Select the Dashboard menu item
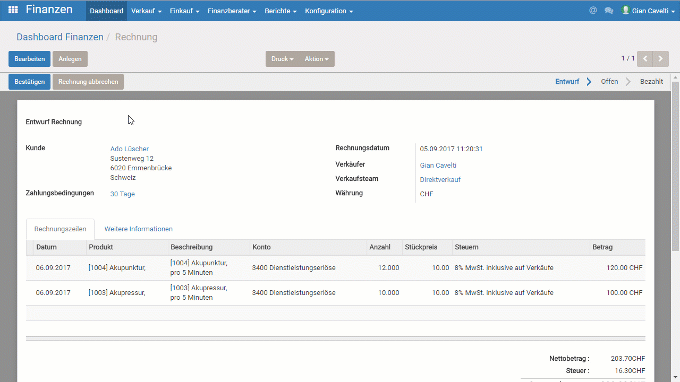Viewport: 680px width, 382px height. [106, 11]
